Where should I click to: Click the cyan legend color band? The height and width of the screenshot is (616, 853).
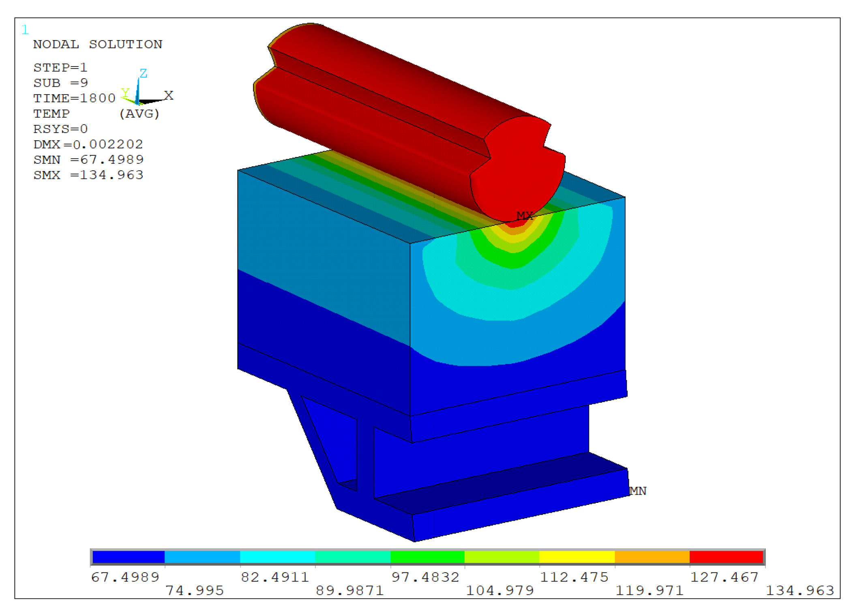(277, 557)
